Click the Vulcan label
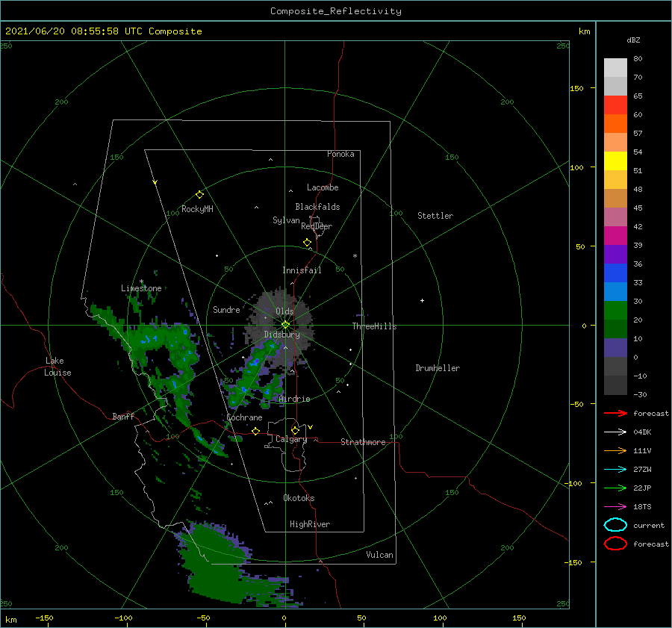Screen dimensions: 672x628 click(x=379, y=555)
